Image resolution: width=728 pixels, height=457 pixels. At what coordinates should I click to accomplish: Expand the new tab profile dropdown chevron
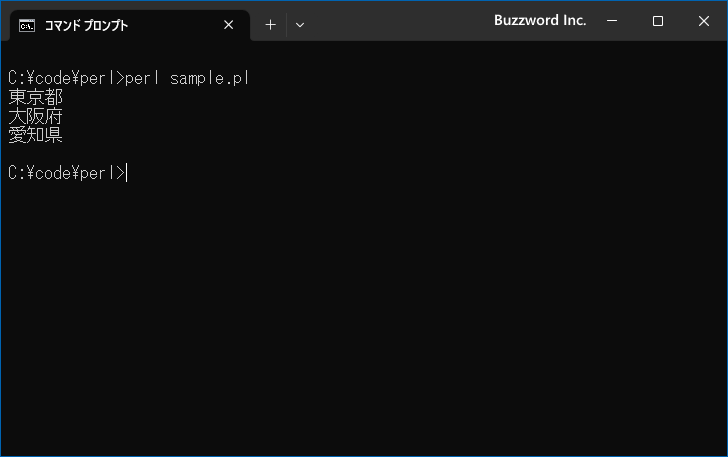(x=300, y=25)
